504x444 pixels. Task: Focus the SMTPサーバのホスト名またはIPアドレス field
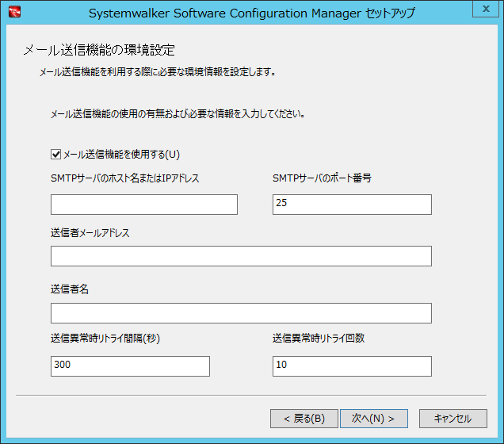click(x=144, y=204)
